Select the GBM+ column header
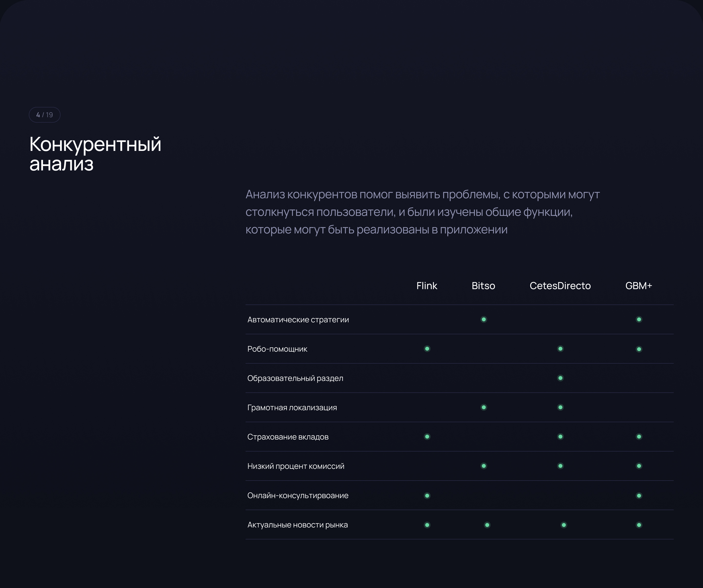 (x=638, y=286)
